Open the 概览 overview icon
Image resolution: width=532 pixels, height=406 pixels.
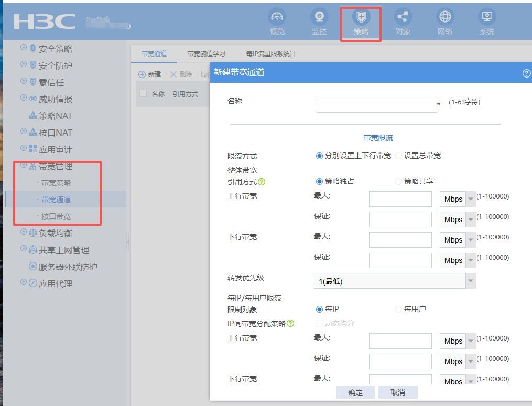[x=277, y=17]
